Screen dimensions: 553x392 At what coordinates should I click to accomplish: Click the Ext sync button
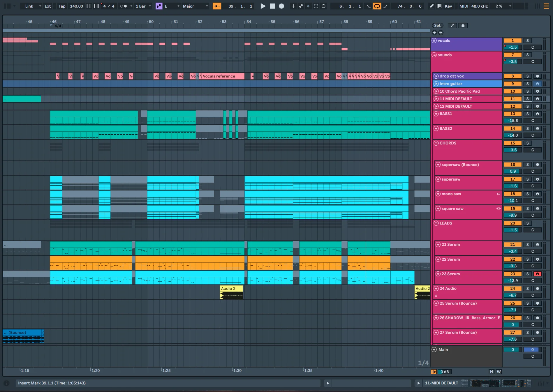[x=48, y=6]
